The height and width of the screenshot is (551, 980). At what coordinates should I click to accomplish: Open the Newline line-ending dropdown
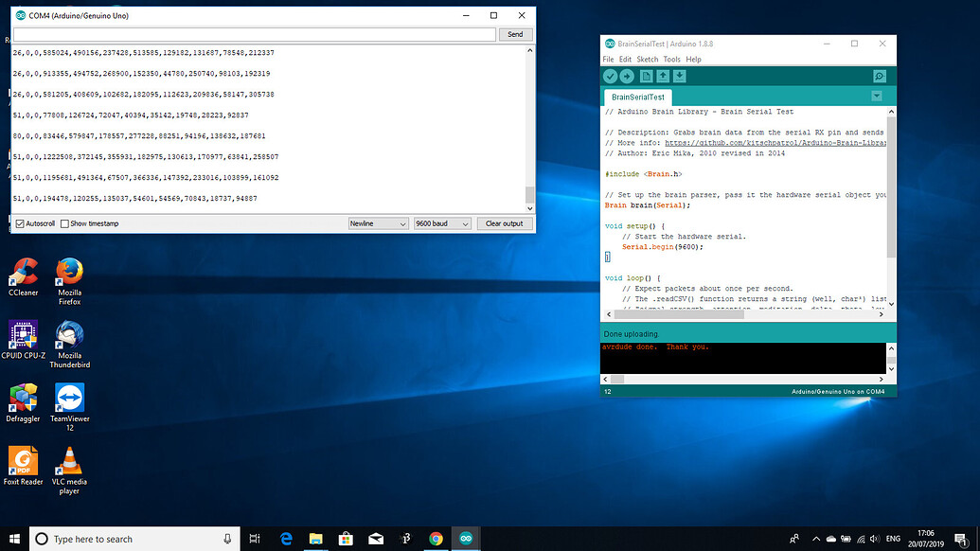(376, 222)
